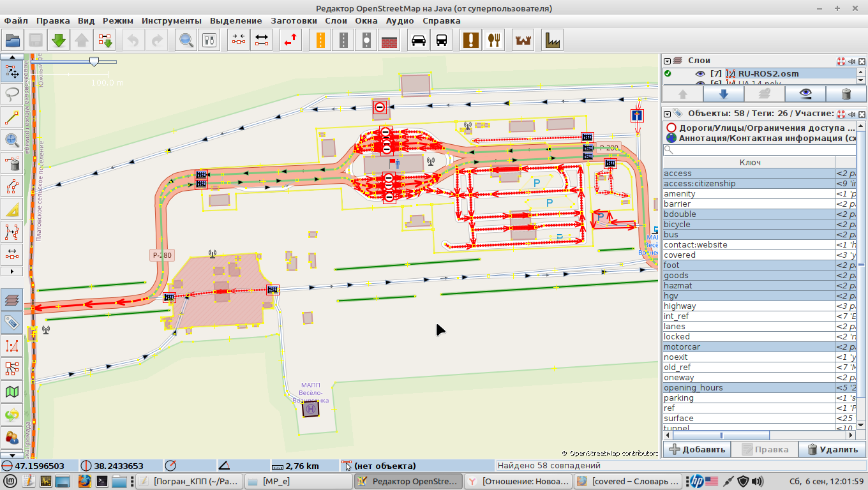Click the green Download map data arrow
Image resolution: width=868 pixels, height=490 pixels.
(59, 40)
